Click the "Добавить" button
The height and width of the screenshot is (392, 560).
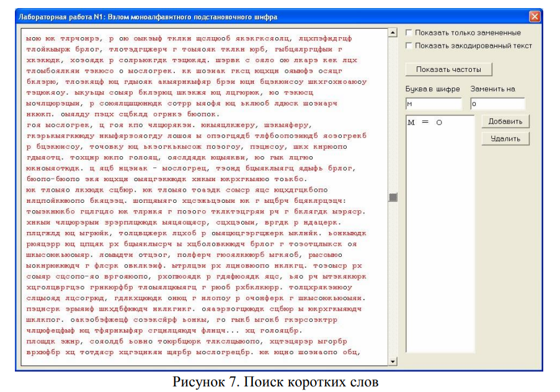point(505,121)
